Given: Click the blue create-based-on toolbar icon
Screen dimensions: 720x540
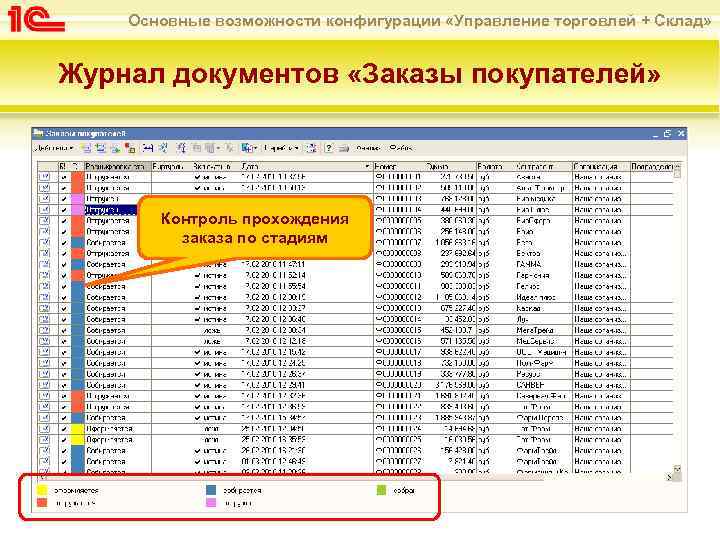Looking at the screenshot, I should pos(247,148).
